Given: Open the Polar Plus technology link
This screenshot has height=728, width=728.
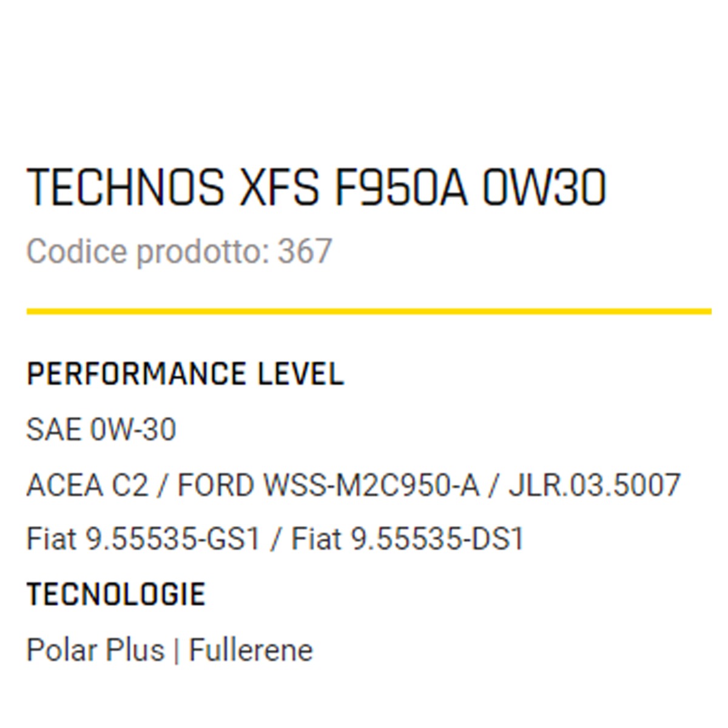Looking at the screenshot, I should 95,650.
